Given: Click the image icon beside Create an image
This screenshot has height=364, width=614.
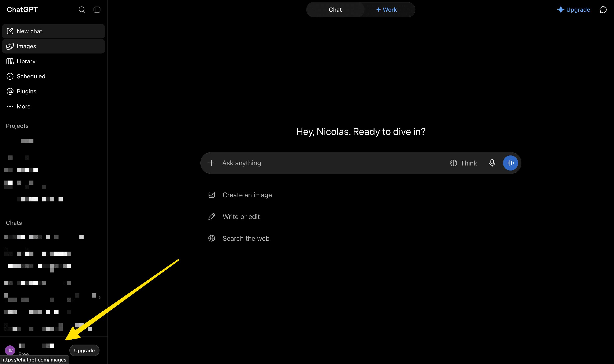Looking at the screenshot, I should 212,195.
